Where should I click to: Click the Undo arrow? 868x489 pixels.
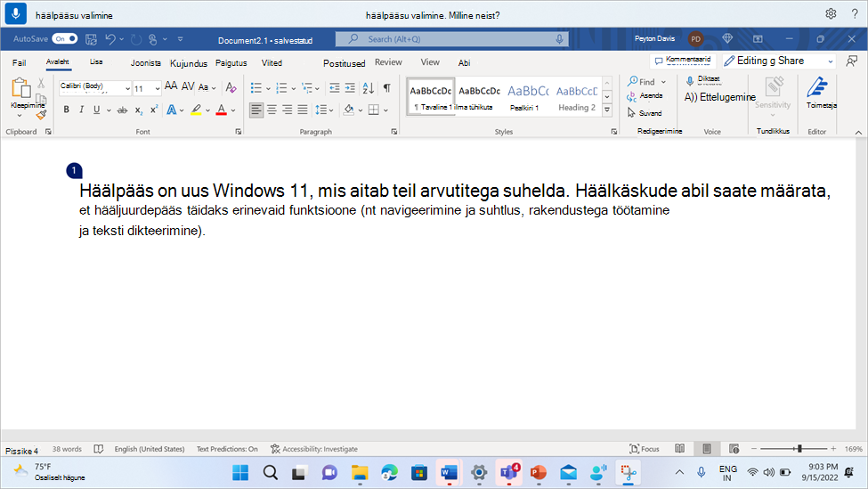(x=110, y=39)
